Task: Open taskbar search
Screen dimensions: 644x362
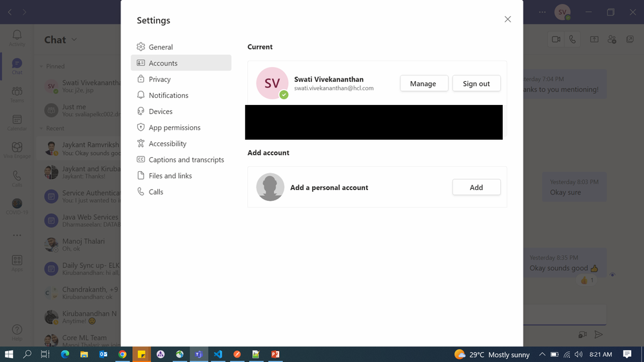Action: coord(27,354)
